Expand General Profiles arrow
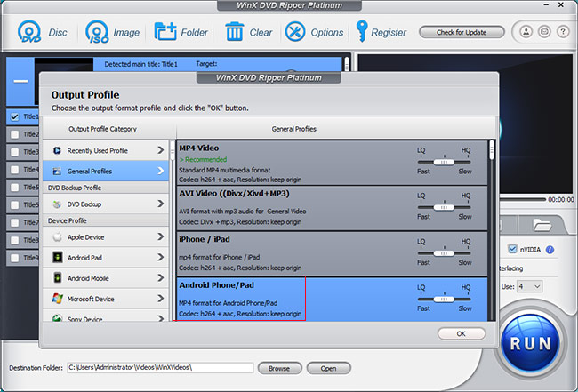 [x=160, y=171]
